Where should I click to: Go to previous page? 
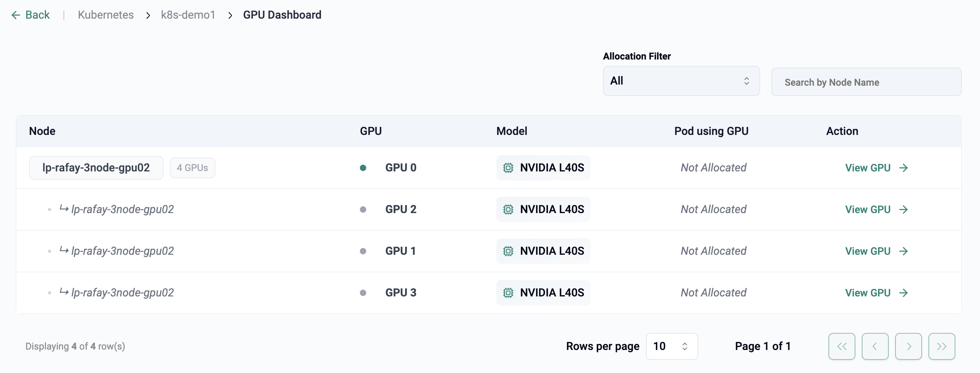click(875, 346)
